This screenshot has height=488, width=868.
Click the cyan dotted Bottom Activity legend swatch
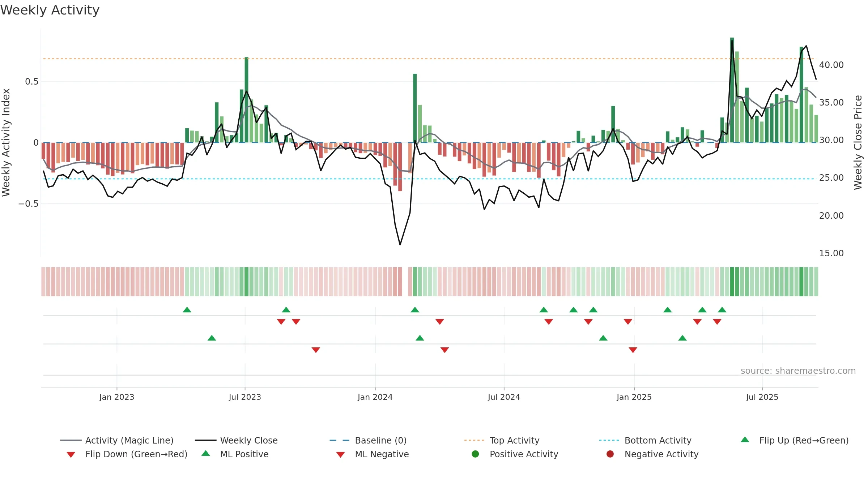[609, 440]
